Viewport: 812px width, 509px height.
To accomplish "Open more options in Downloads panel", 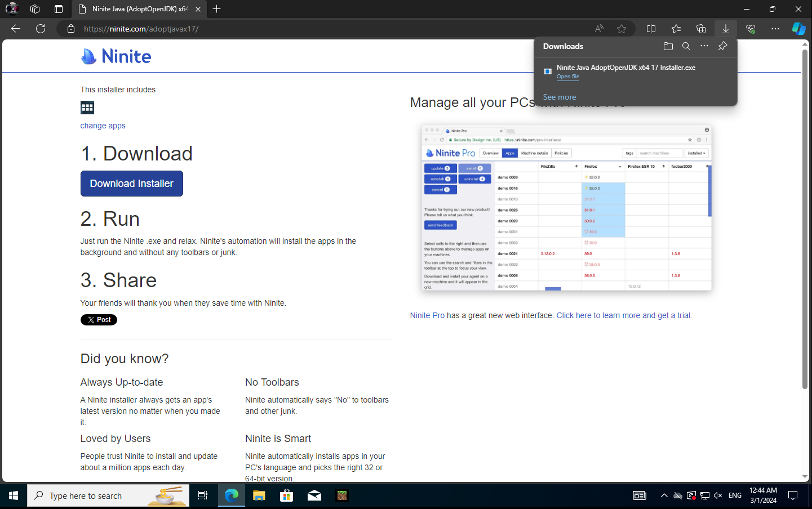I will [704, 46].
